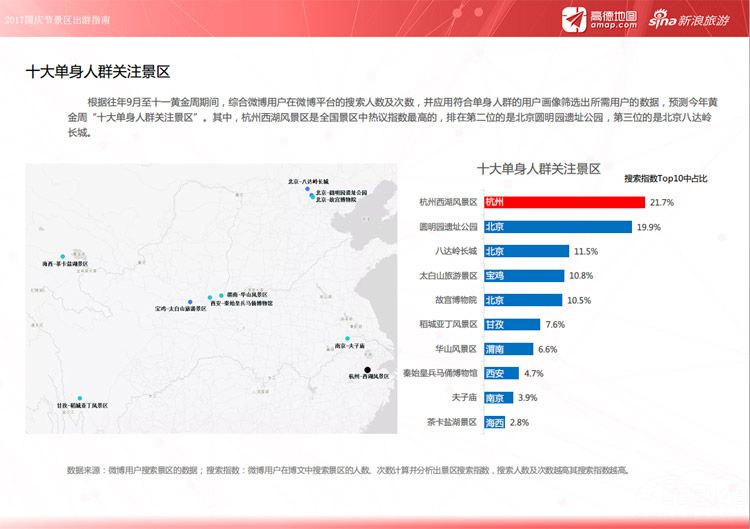The image size is (750, 529).
Task: Click the 渭南-华山风景区 map marker dot
Action: coord(221,295)
